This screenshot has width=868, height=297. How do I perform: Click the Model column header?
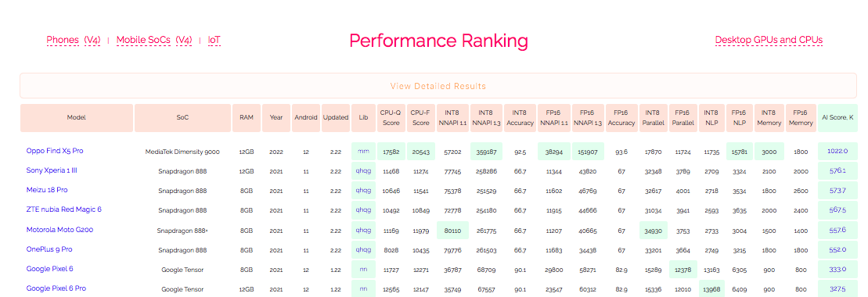pyautogui.click(x=77, y=118)
